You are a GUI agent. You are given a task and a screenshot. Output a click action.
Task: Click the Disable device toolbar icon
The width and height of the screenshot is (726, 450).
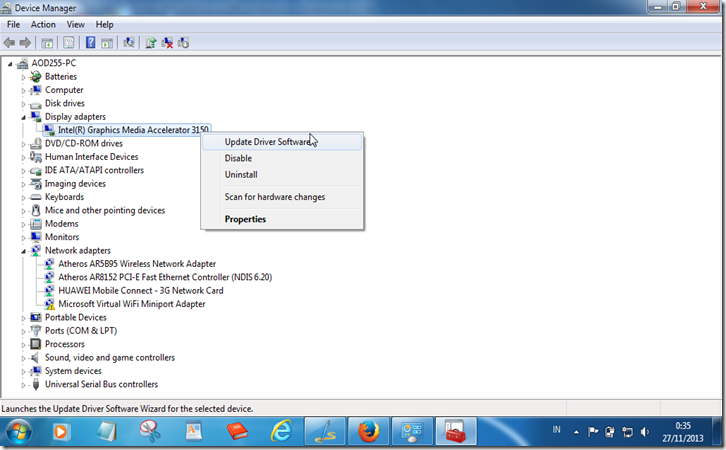tap(183, 43)
